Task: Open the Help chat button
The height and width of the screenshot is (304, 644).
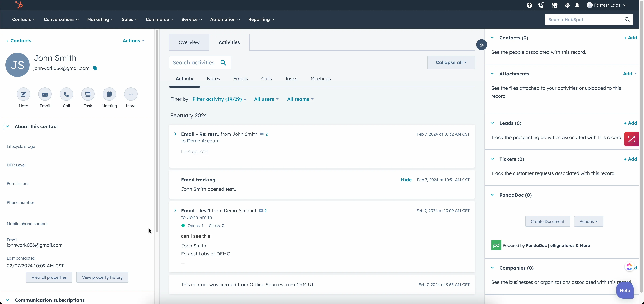Action: [x=625, y=290]
